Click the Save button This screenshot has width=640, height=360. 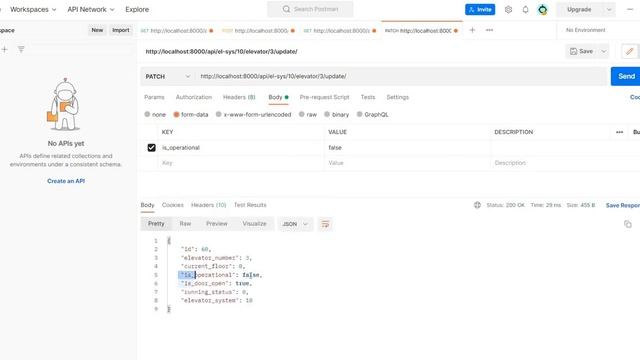[x=582, y=51]
